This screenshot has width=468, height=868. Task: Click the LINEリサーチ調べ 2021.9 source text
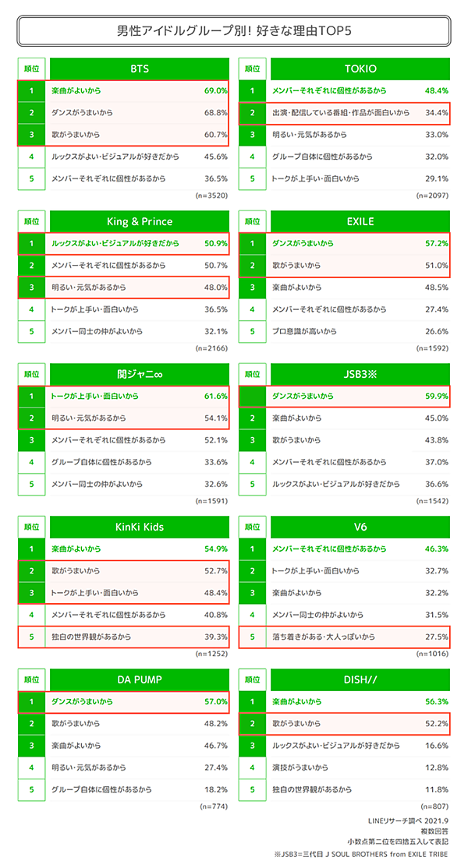pos(407,820)
